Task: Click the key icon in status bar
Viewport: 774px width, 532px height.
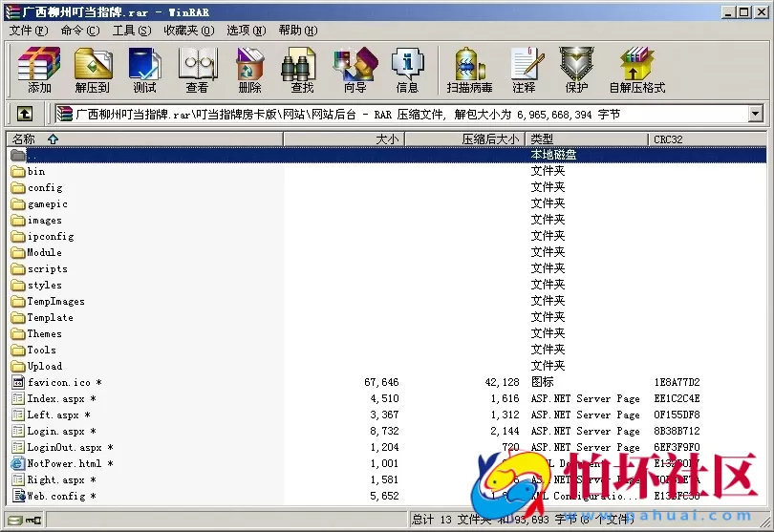Action: click(x=33, y=520)
